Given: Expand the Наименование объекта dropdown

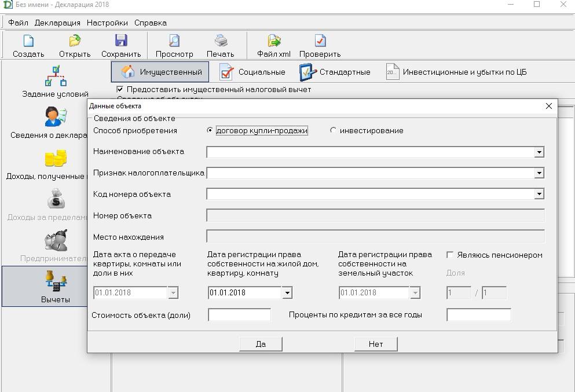Looking at the screenshot, I should point(539,152).
